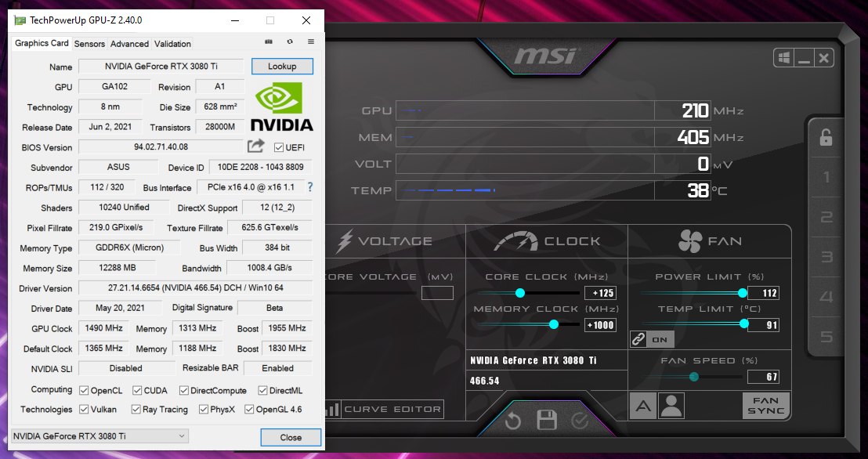868x459 pixels.
Task: Toggle the UEFI checkbox
Action: tap(278, 147)
